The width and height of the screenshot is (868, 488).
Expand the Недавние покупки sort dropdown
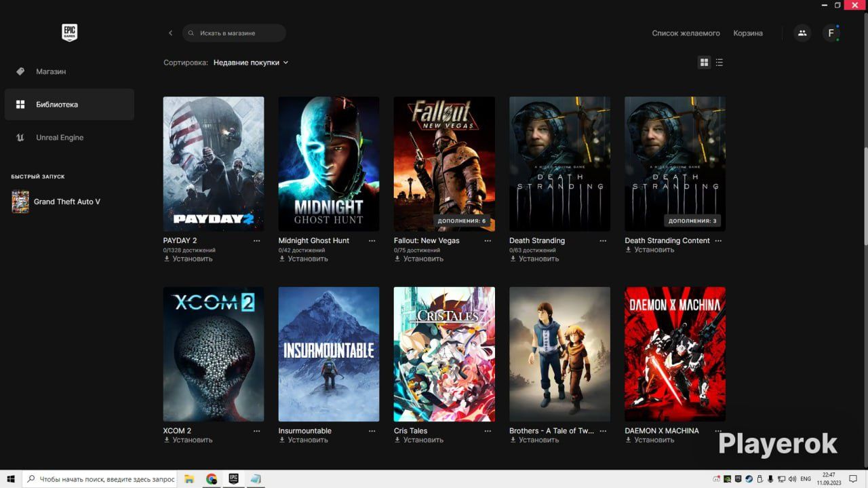251,62
